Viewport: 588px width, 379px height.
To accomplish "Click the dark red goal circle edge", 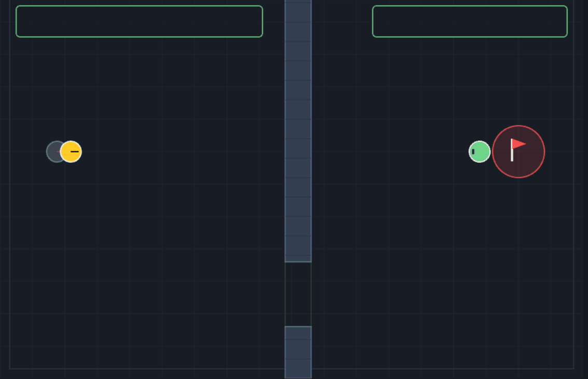I will coord(519,126).
